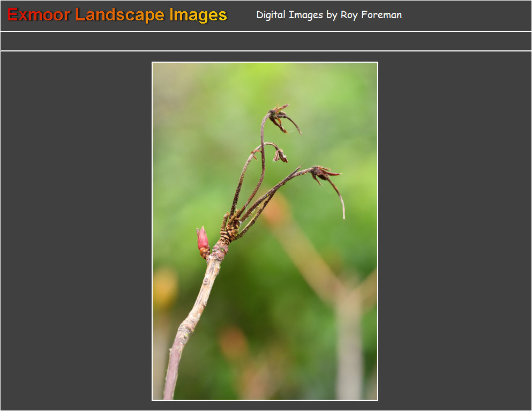532x411 pixels.
Task: Open the twig macro photograph
Action: coord(265,231)
